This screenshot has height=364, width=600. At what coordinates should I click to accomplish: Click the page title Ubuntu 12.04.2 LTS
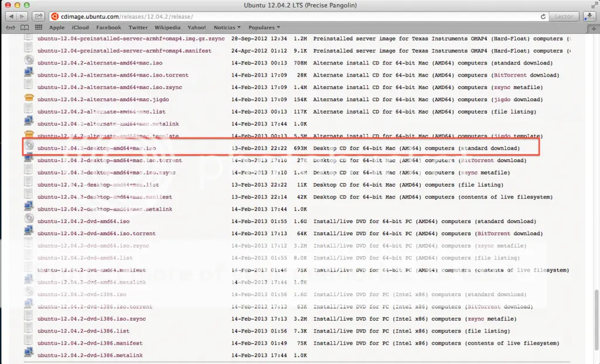click(300, 5)
